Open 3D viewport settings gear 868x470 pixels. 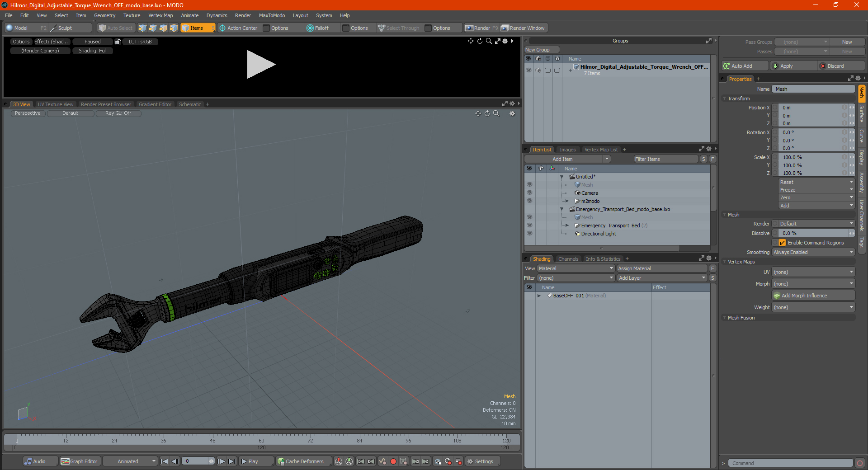click(512, 113)
